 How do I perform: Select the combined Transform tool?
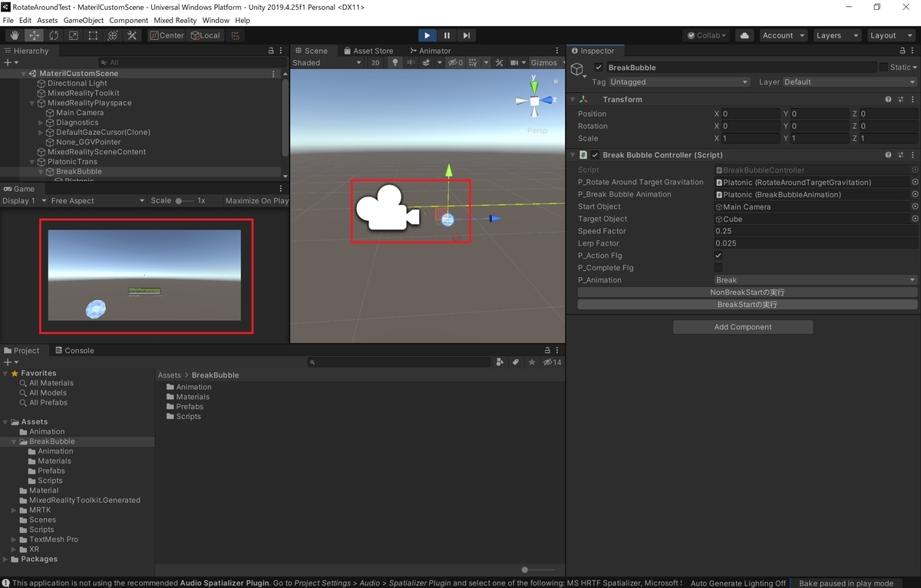[113, 35]
